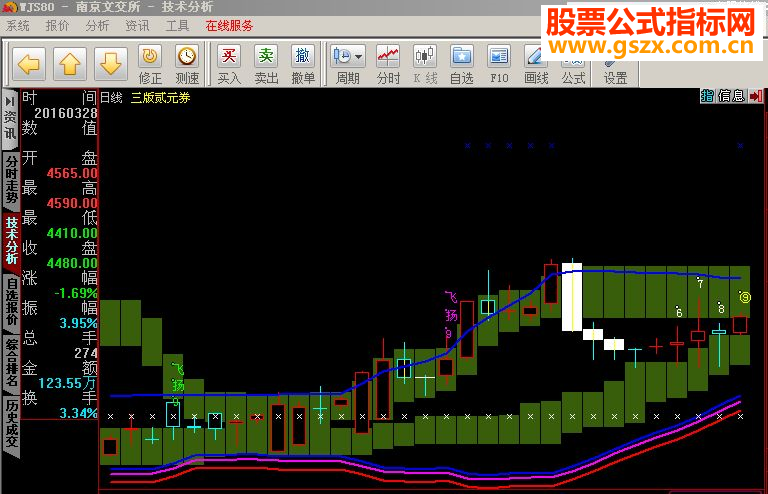
Task: Click the green 飞扬 signal label
Action: (177, 377)
